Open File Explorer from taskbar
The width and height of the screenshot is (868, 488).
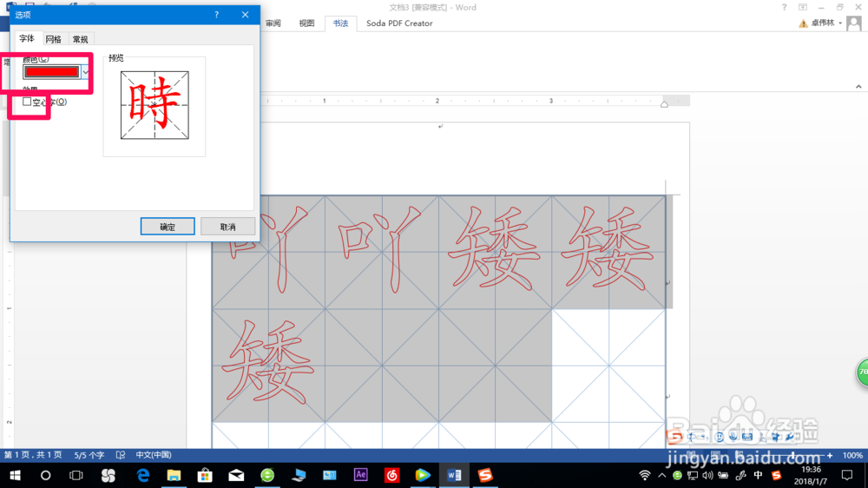(174, 475)
